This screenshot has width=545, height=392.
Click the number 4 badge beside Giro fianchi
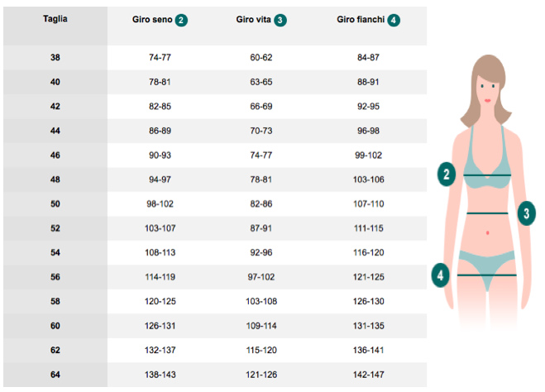coord(394,20)
